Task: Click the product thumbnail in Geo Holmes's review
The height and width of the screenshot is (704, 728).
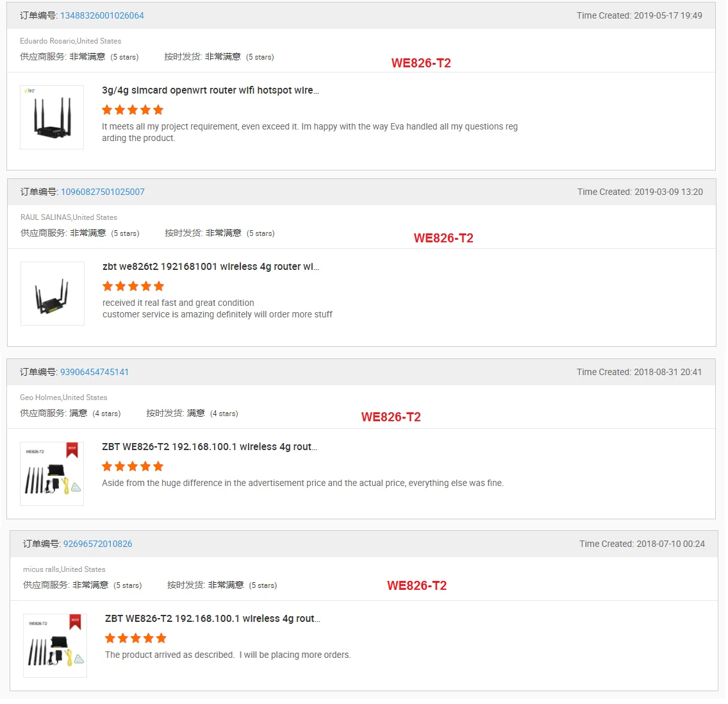Action: click(52, 474)
